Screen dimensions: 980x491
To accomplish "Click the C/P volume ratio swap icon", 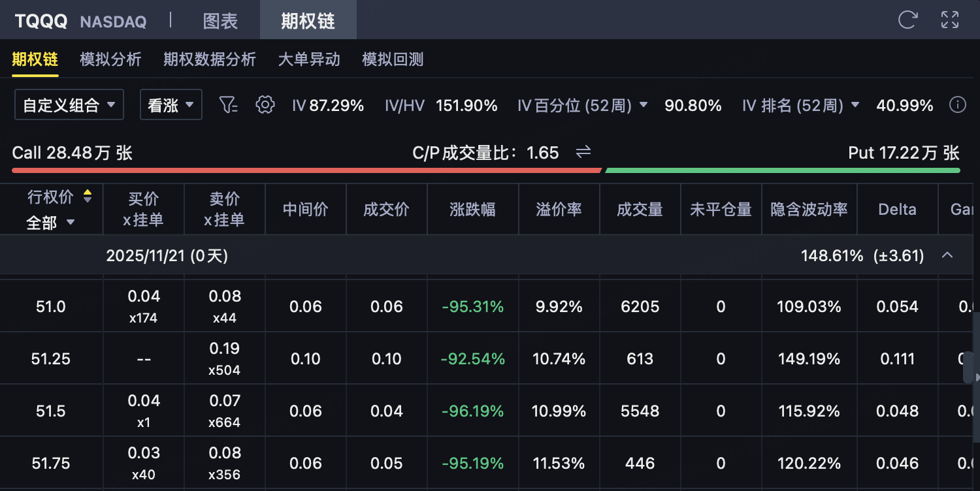I will coord(583,153).
